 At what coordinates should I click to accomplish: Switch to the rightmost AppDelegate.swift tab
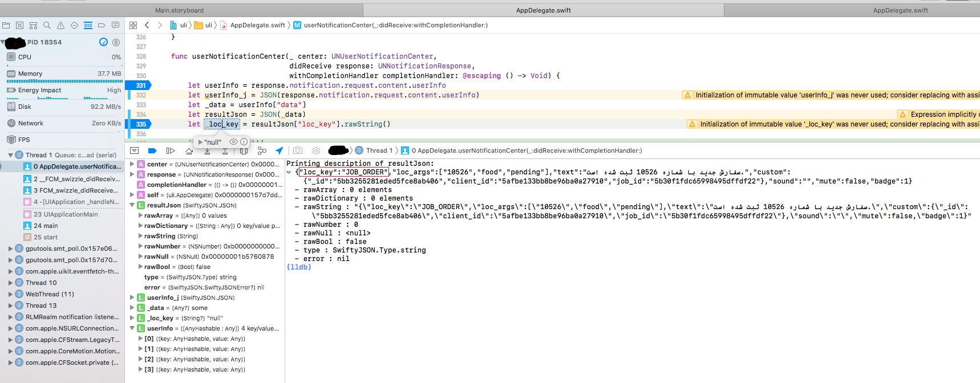(x=900, y=10)
